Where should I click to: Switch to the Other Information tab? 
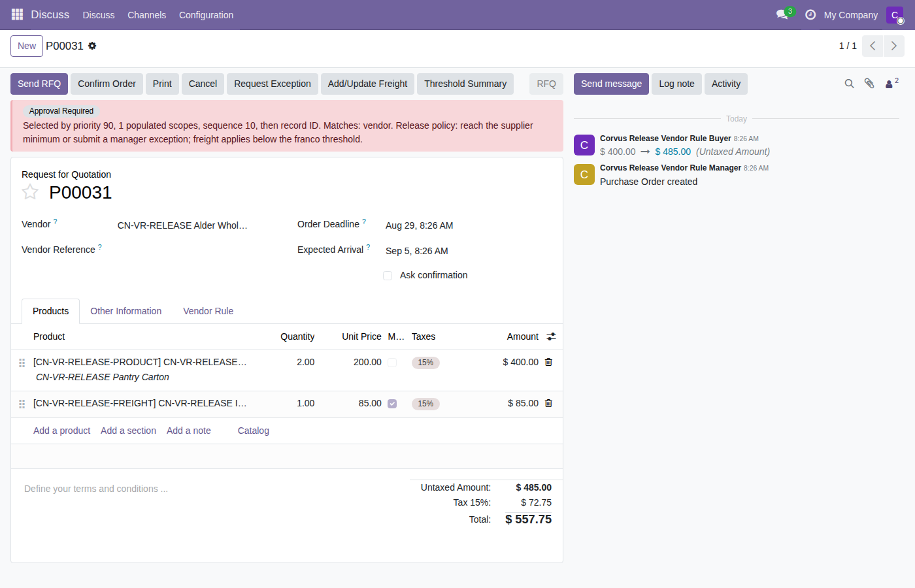tap(125, 311)
